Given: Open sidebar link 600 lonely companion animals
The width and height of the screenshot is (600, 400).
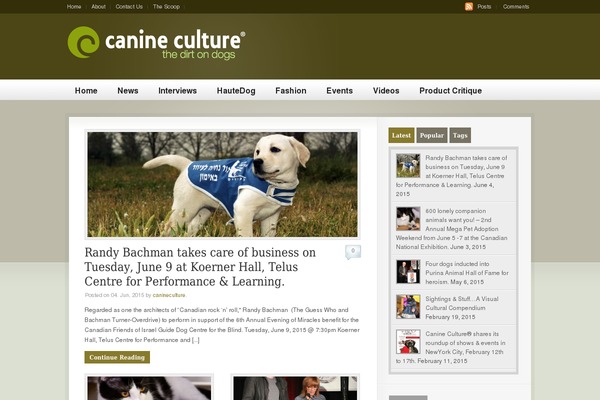Looking at the screenshot, I should tap(452, 229).
